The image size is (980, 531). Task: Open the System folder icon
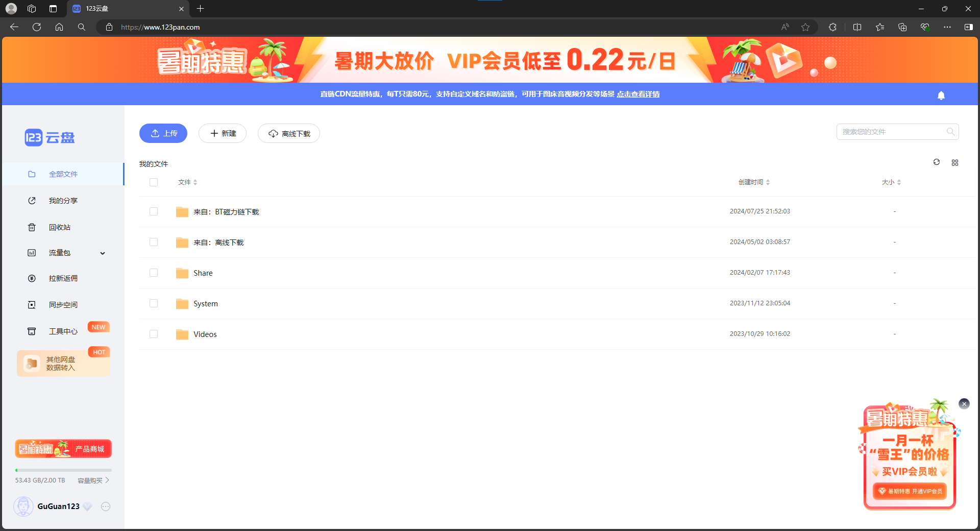pos(182,303)
